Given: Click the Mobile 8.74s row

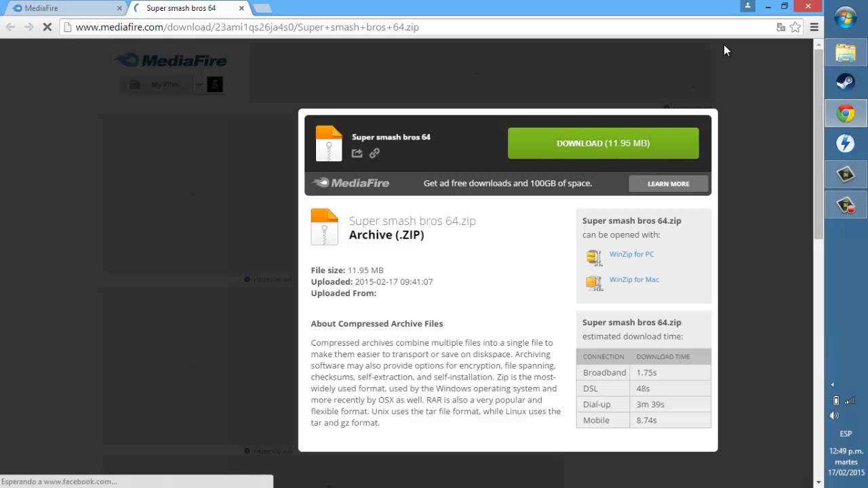Looking at the screenshot, I should [x=644, y=420].
